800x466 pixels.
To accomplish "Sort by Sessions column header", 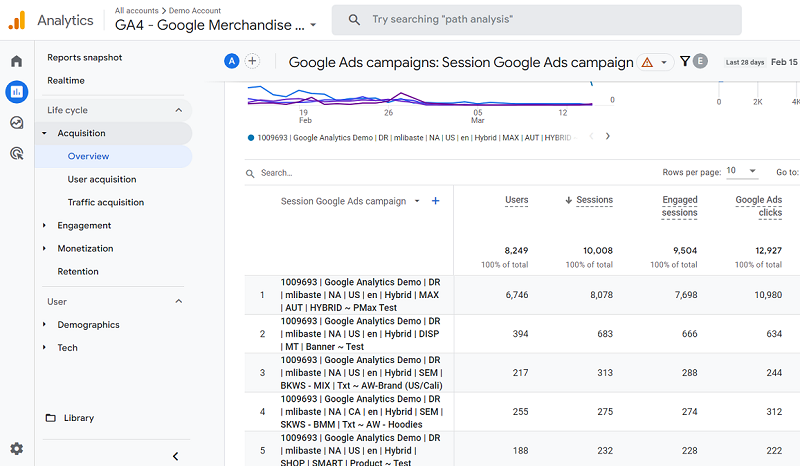I will 594,200.
